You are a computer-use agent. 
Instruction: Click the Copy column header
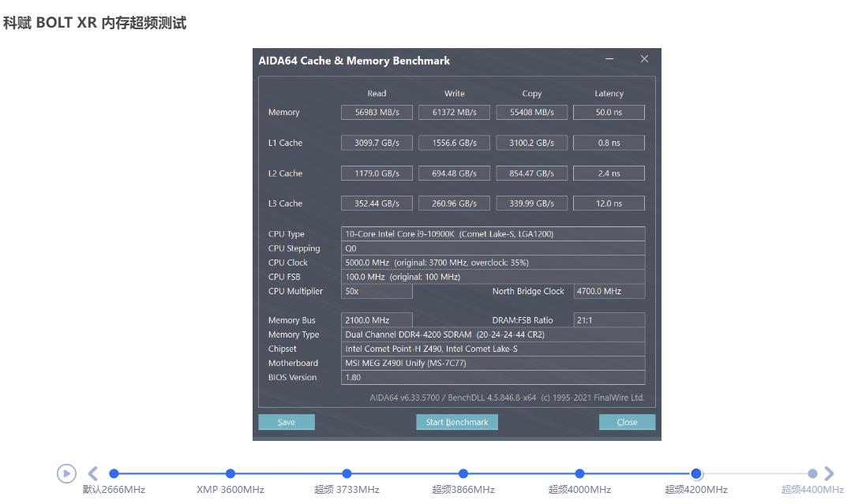[531, 93]
